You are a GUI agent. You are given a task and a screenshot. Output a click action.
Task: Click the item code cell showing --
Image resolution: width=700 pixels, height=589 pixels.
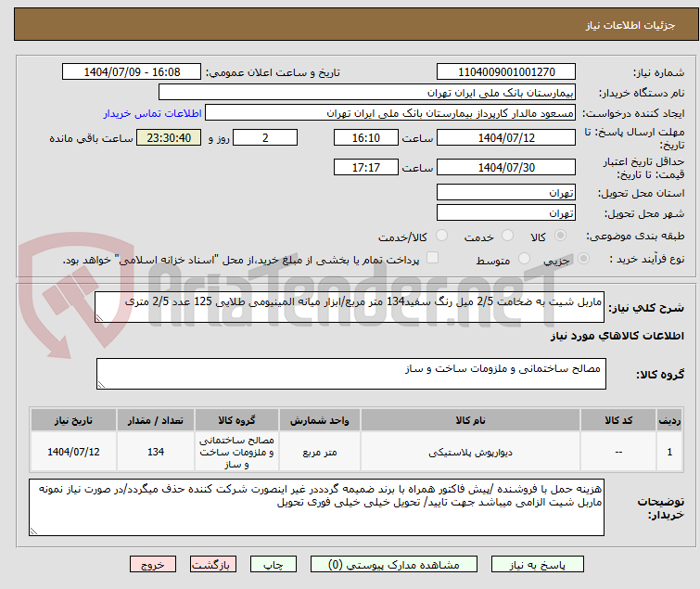618,452
